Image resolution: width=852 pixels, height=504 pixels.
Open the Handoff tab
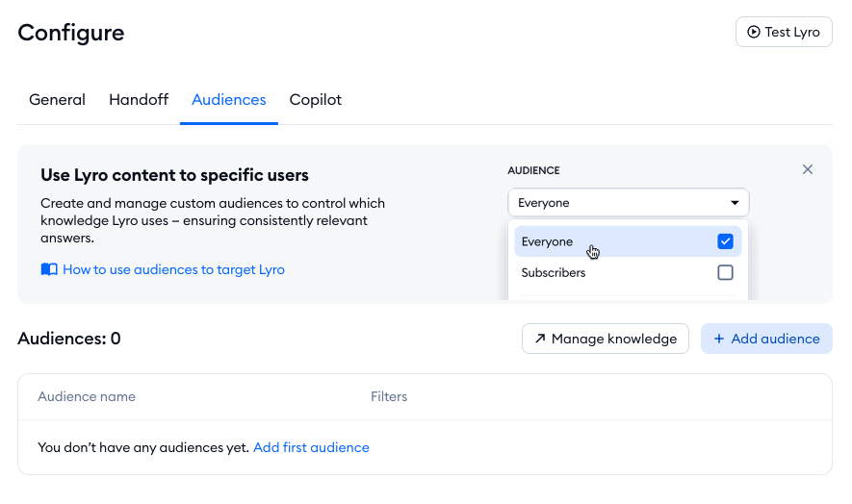139,100
